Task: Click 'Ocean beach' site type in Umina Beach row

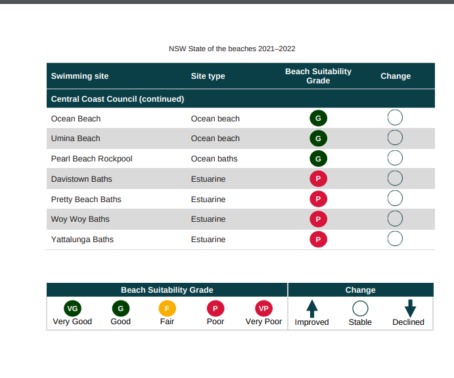Action: (x=215, y=138)
